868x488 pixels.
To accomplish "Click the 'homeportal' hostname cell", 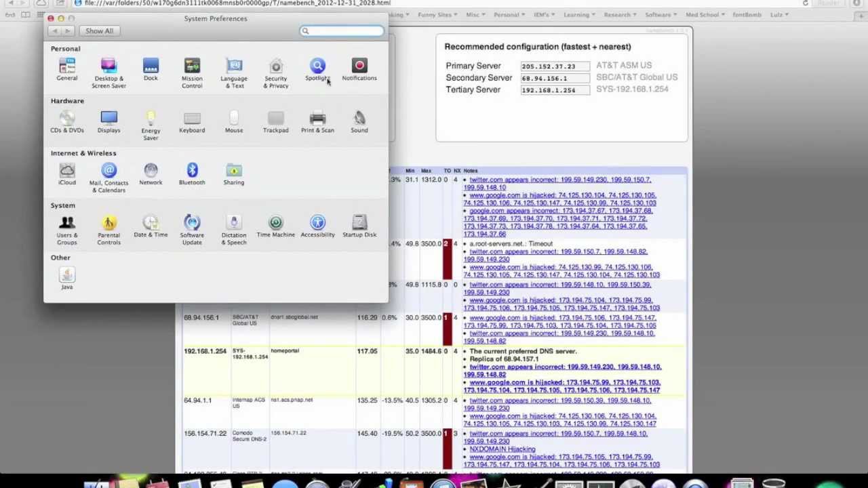I will click(x=285, y=351).
